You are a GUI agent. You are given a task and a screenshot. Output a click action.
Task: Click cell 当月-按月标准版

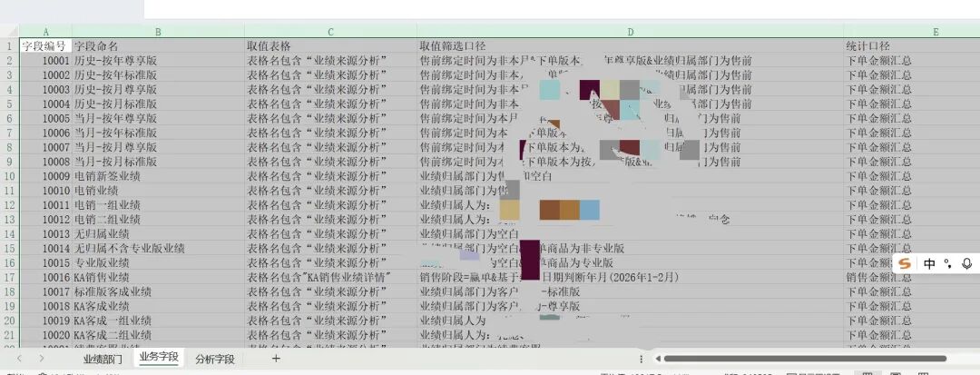pyautogui.click(x=158, y=162)
